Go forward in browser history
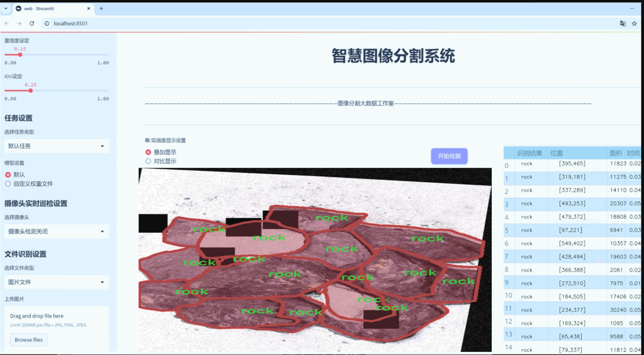The image size is (644, 355). (19, 23)
